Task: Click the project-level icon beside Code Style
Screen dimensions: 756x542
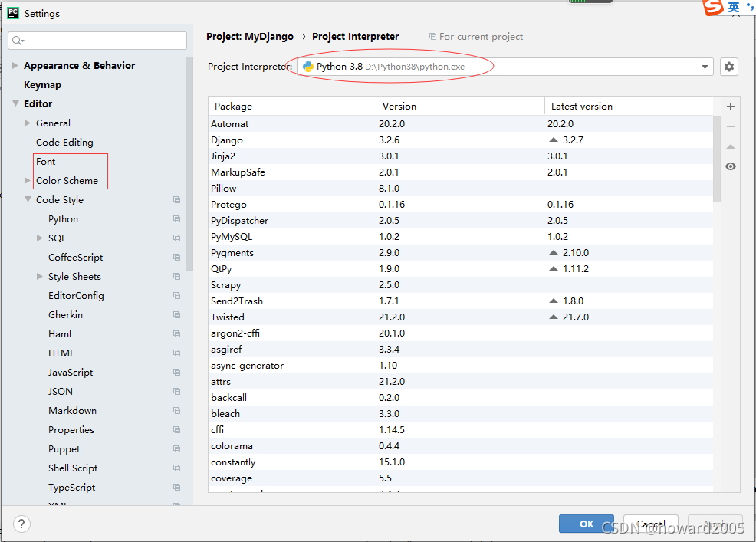Action: pyautogui.click(x=177, y=199)
